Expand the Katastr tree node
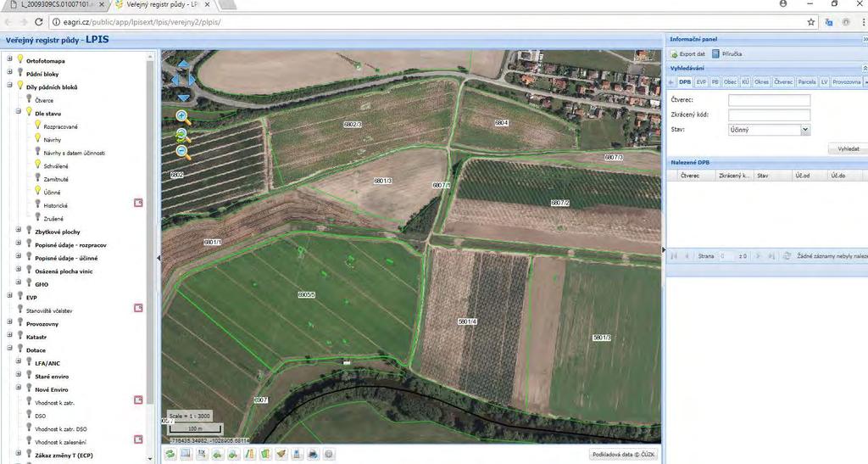868x464 pixels. coord(9,335)
